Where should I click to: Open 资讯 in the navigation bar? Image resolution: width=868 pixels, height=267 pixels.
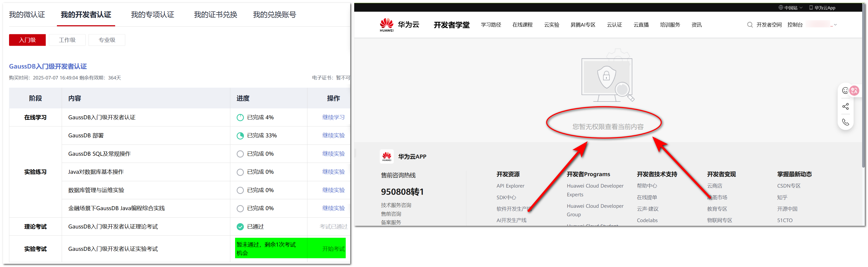(696, 25)
